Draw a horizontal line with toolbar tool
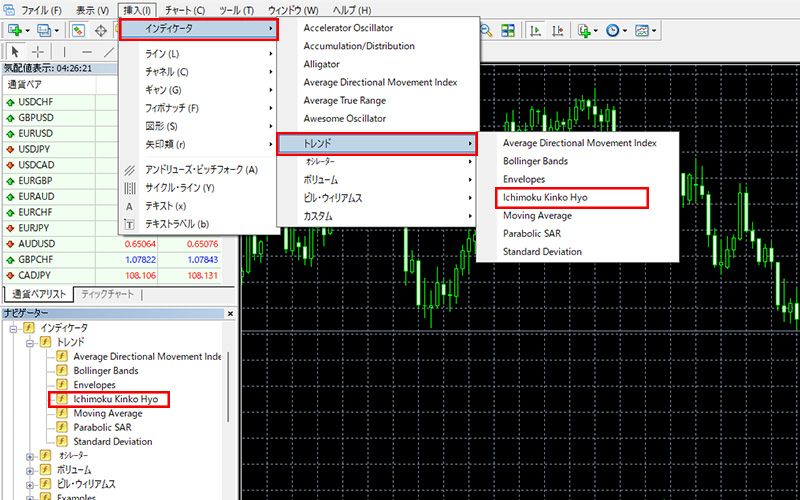 pyautogui.click(x=85, y=51)
